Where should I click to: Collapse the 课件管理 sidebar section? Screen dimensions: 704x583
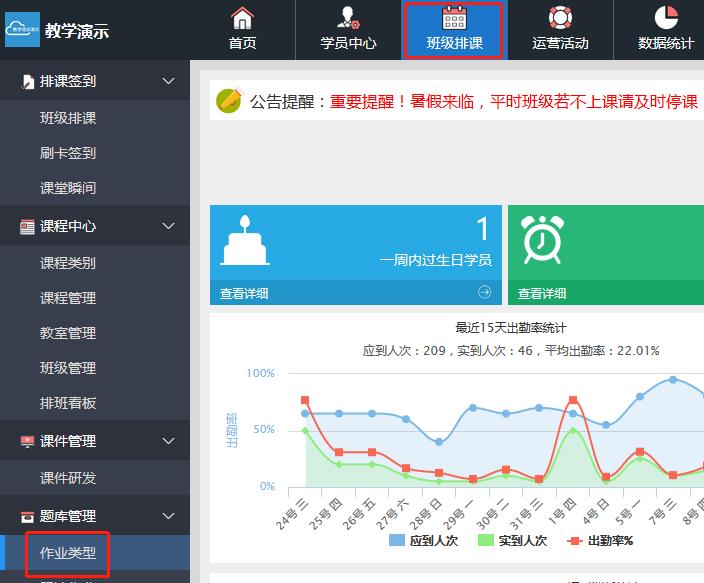(168, 441)
